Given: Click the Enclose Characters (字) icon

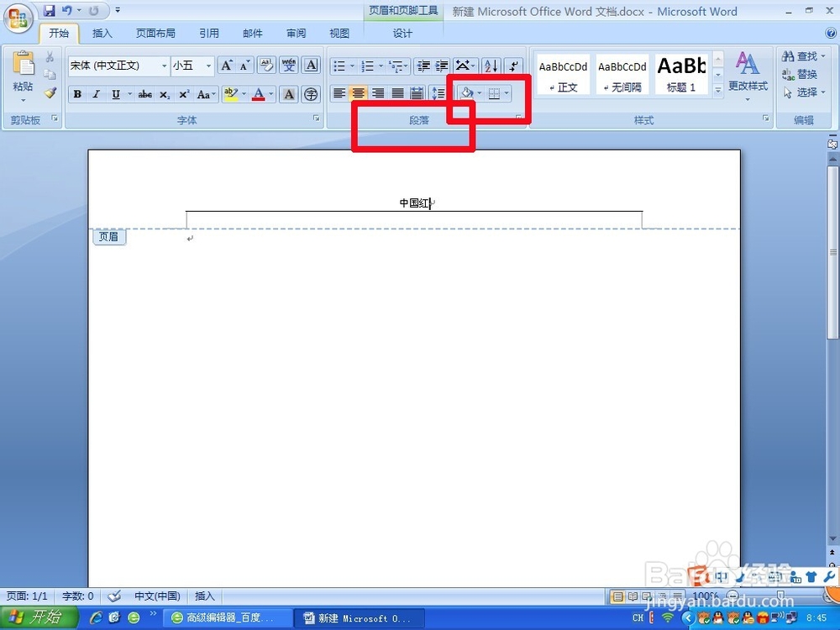Looking at the screenshot, I should pyautogui.click(x=311, y=94).
